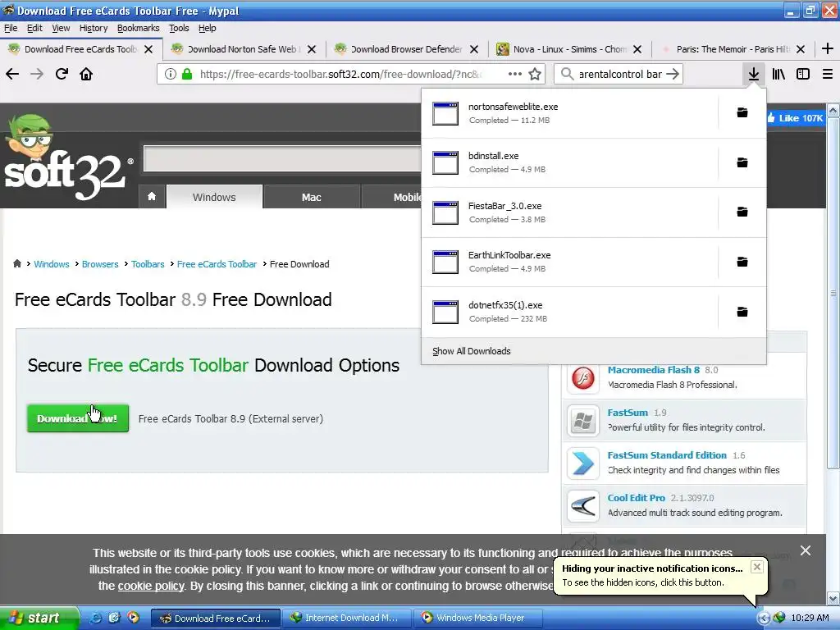The height and width of the screenshot is (630, 840).
Task: Open containing folder for nortonsafeweblite.exe
Action: pos(742,112)
